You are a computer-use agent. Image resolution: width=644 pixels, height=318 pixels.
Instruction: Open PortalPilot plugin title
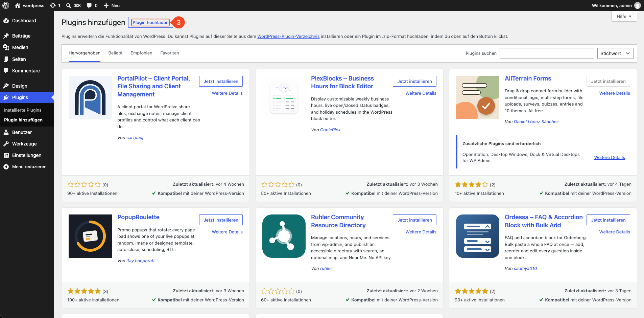point(154,86)
